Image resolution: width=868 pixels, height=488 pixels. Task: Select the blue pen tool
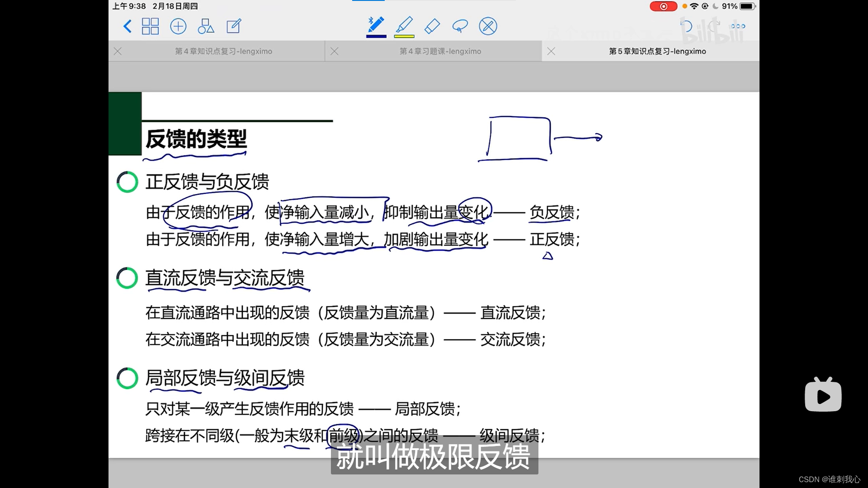(376, 24)
